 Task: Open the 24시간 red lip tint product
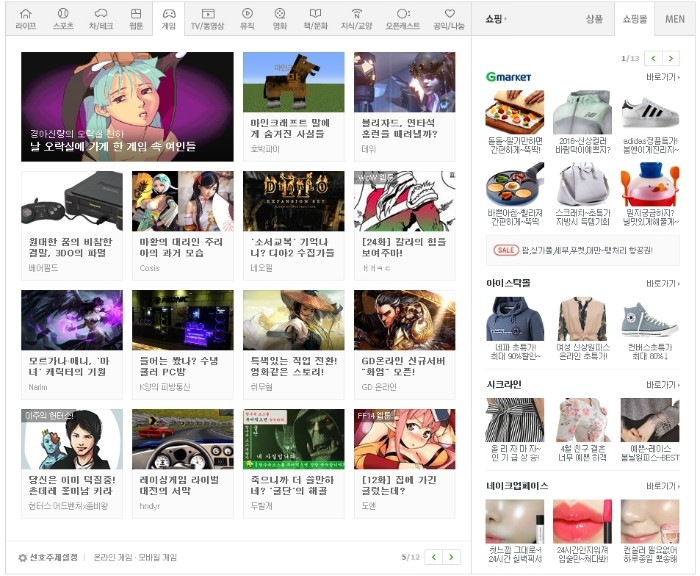pos(582,531)
